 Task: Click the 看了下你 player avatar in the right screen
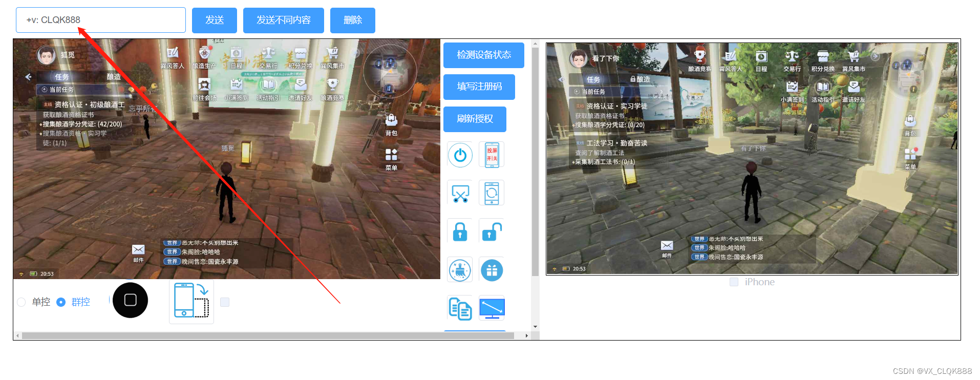tap(579, 58)
